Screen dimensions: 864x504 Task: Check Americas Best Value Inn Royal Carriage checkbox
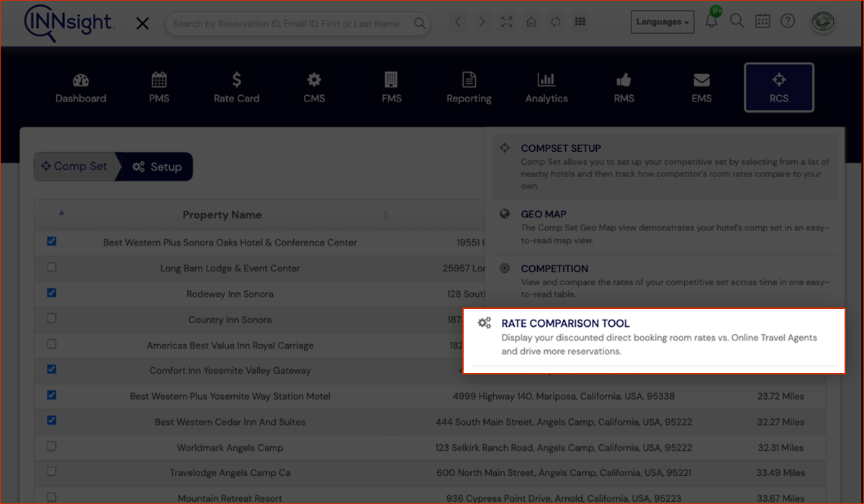52,344
